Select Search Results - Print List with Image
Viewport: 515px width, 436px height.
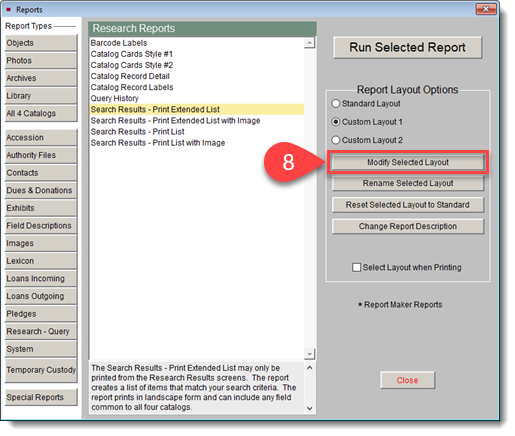[158, 143]
